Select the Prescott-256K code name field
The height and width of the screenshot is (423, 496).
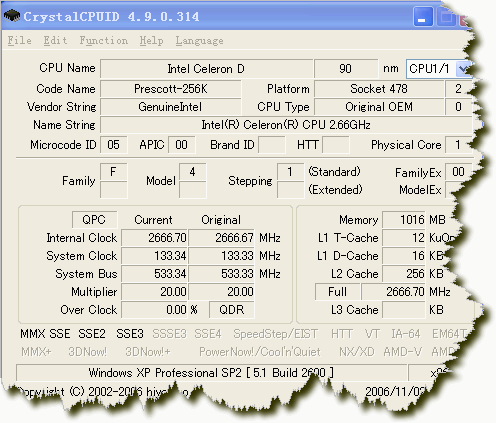pos(171,89)
